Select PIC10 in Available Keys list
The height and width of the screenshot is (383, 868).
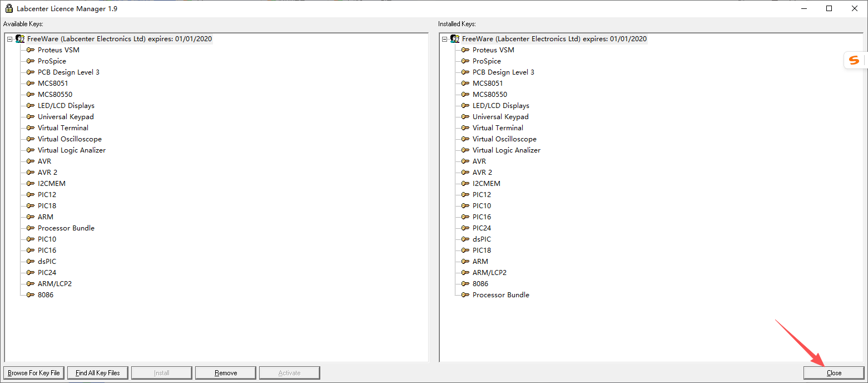[47, 239]
